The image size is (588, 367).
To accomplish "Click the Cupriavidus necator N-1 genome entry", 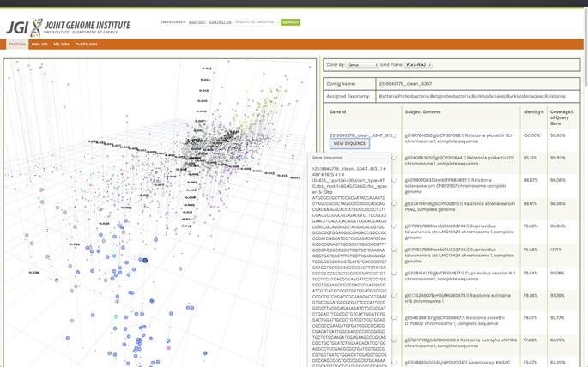I will point(460,276).
